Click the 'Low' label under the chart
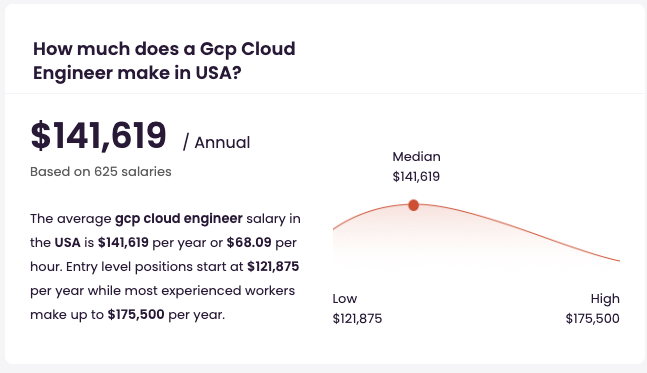This screenshot has height=373, width=647. (345, 298)
